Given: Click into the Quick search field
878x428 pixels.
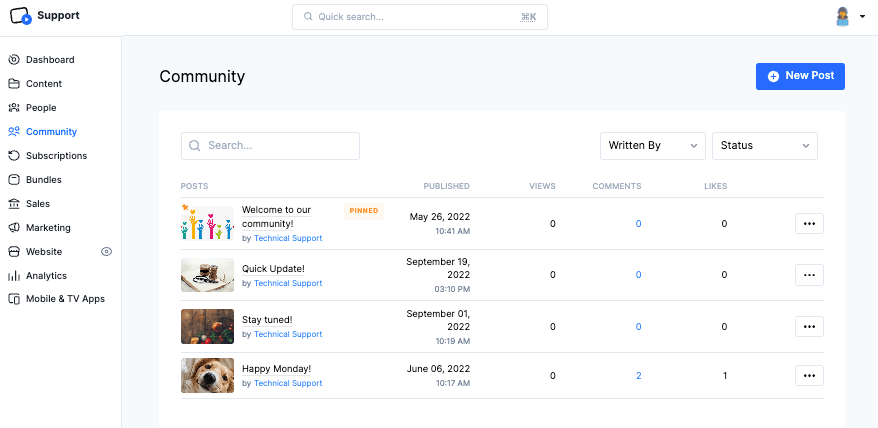Looking at the screenshot, I should pos(419,17).
